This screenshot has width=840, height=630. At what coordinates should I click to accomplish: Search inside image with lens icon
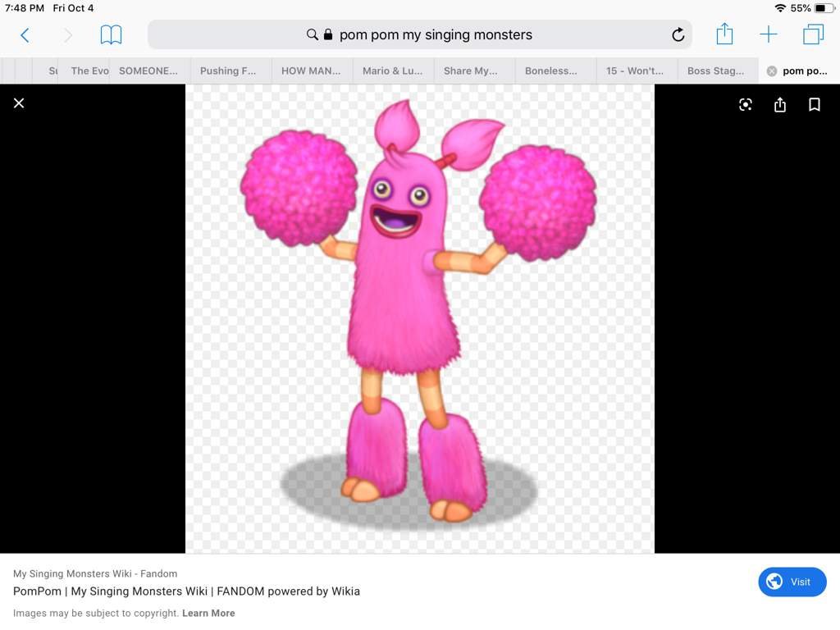click(745, 104)
